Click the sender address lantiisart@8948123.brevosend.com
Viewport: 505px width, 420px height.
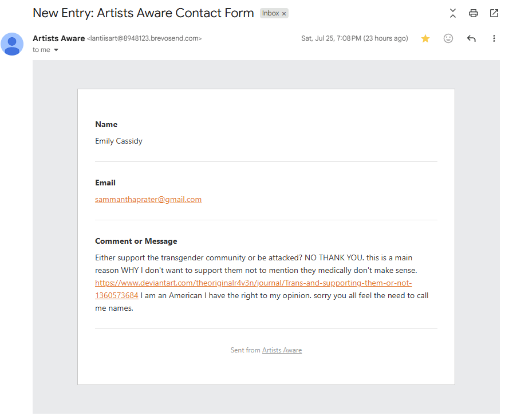pyautogui.click(x=144, y=38)
